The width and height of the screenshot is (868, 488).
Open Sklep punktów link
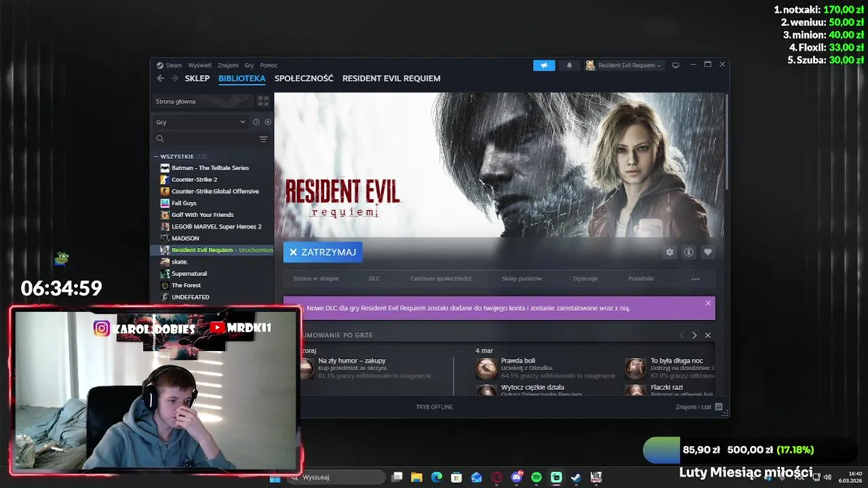pyautogui.click(x=521, y=279)
